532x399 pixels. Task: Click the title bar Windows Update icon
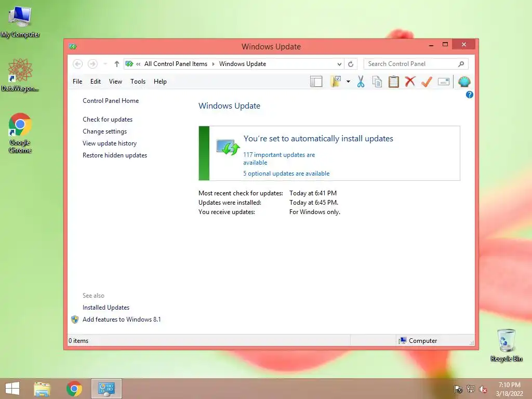72,46
